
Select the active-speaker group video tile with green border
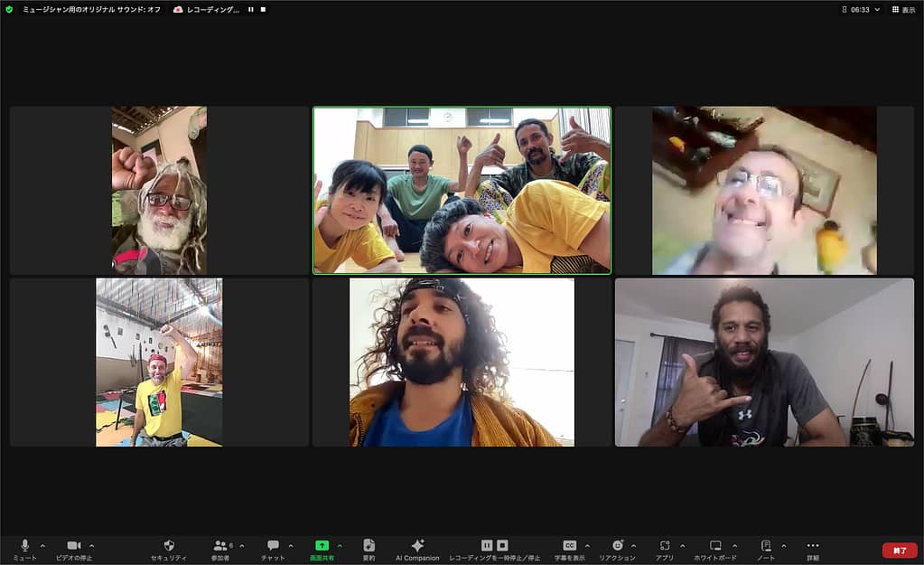click(x=462, y=191)
